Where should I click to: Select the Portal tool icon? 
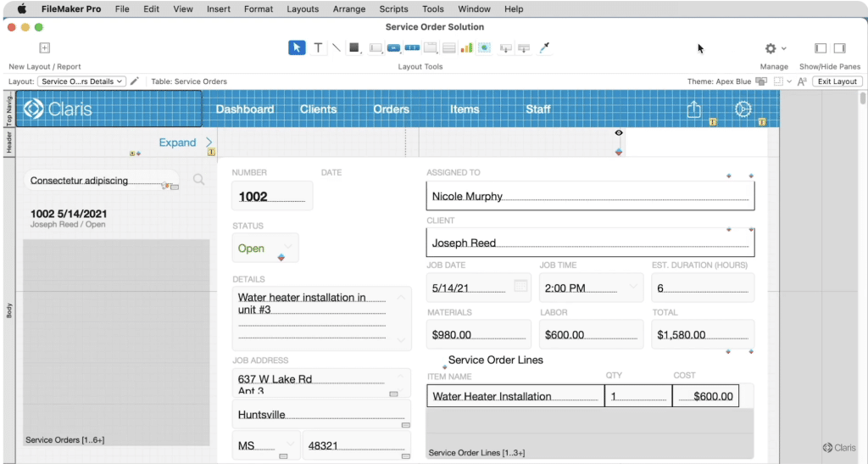pos(448,48)
